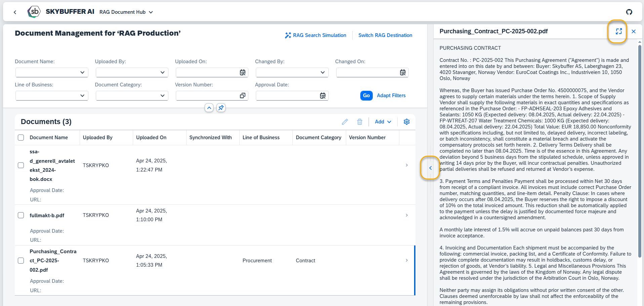Viewport: 644px width, 306px height.
Task: Open table settings gear
Action: click(407, 122)
